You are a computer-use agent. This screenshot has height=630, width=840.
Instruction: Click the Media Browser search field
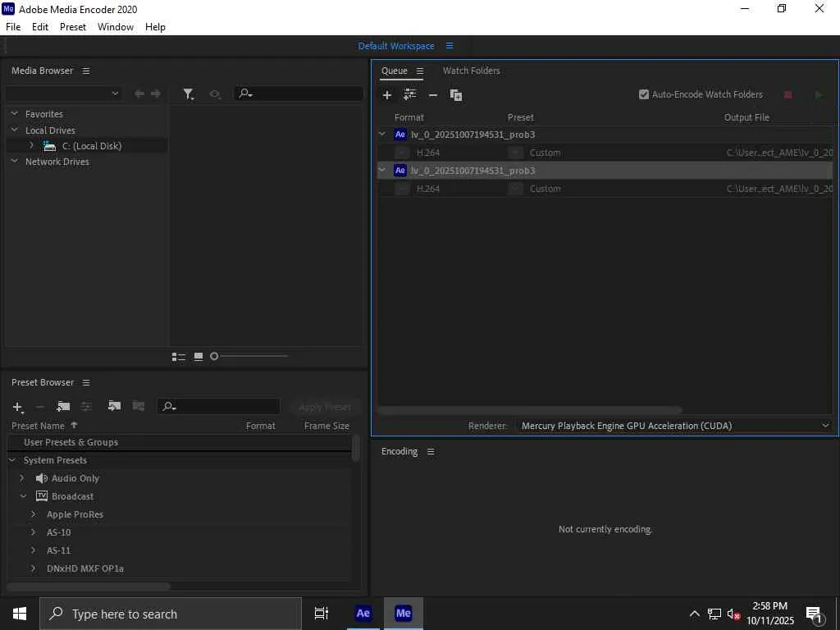[x=299, y=94]
